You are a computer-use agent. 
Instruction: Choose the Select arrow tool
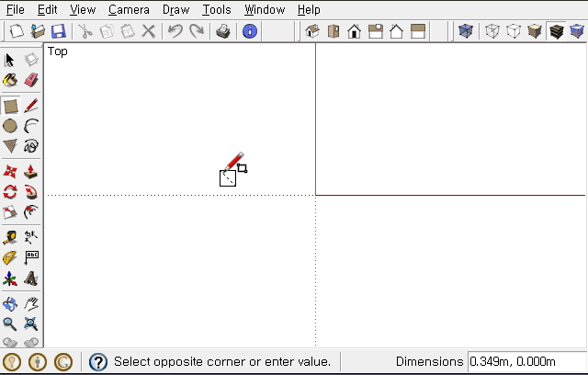point(10,60)
